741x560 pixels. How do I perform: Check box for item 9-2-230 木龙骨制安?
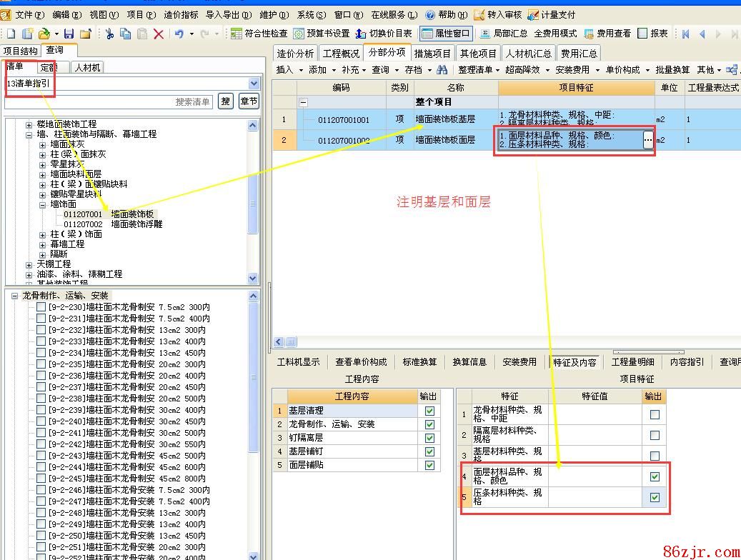point(41,307)
